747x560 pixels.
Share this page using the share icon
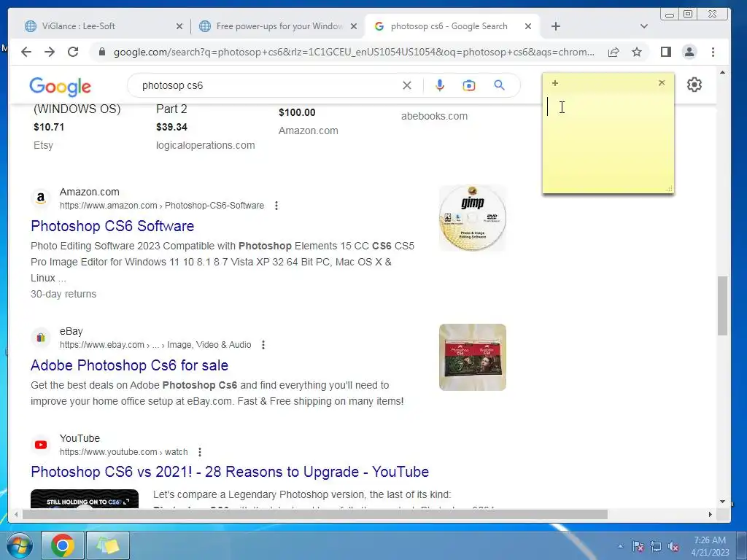(614, 52)
